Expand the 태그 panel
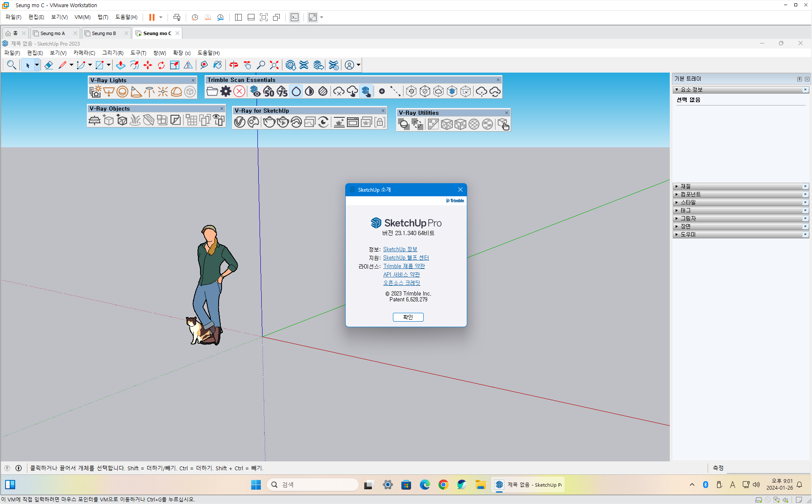Image resolution: width=812 pixels, height=504 pixels. point(685,210)
